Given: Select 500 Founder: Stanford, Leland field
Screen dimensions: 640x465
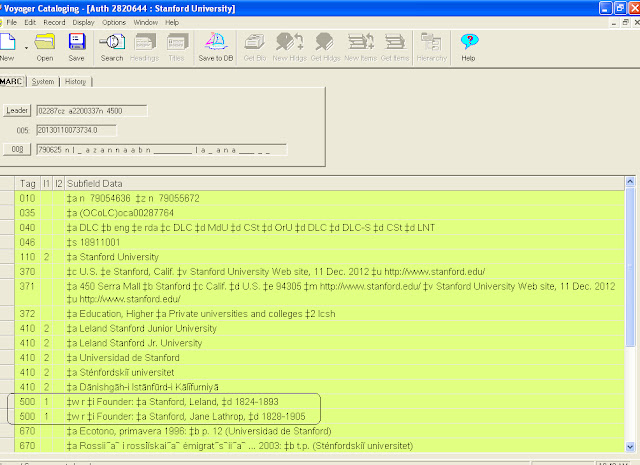Looking at the screenshot, I should (344, 402).
